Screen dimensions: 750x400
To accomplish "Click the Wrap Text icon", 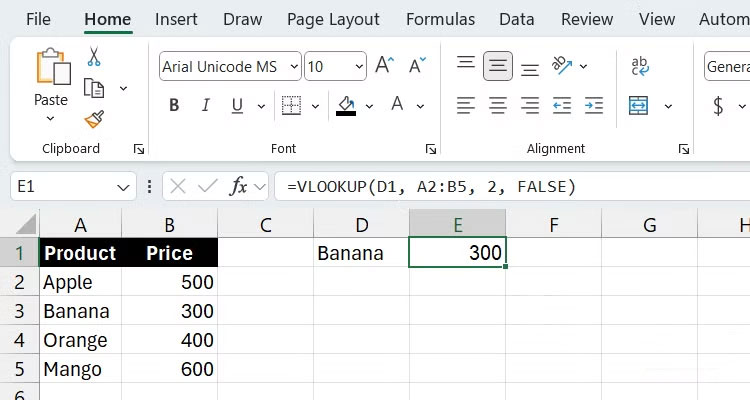I will (x=640, y=66).
